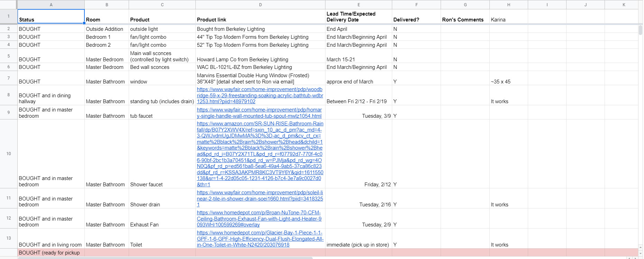Select the 'BOUGHT (ready for pickup' cell
Screen dimensions: 644x259
tap(51, 253)
